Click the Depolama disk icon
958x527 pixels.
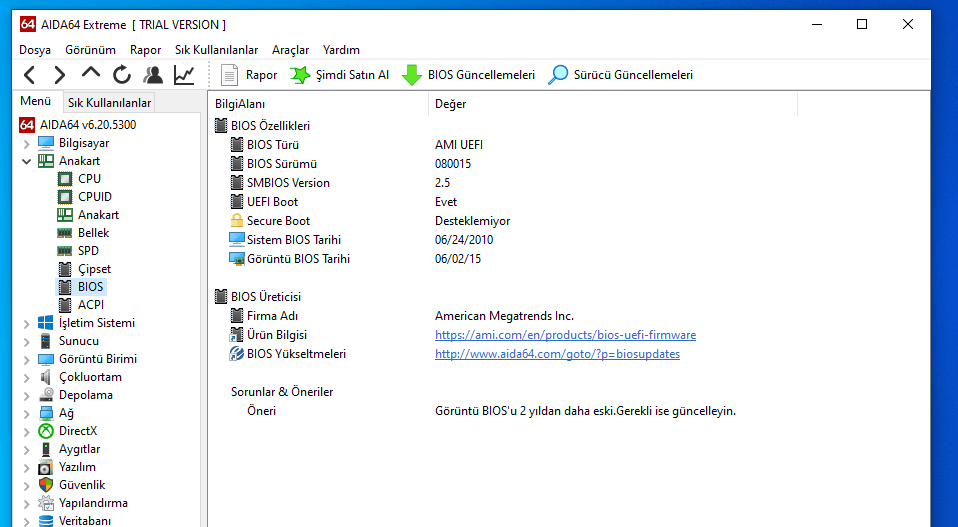(x=46, y=395)
